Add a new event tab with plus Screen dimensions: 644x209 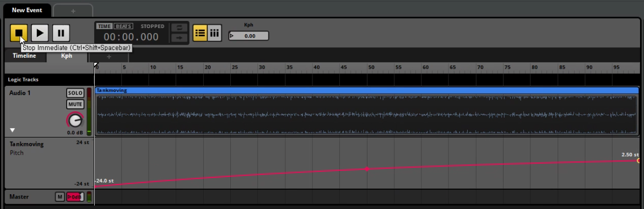[73, 11]
